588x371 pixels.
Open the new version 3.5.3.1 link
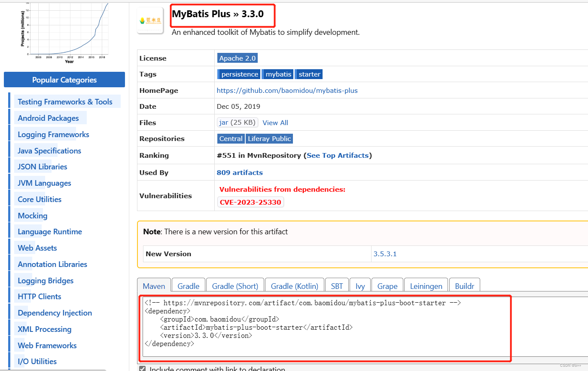385,254
